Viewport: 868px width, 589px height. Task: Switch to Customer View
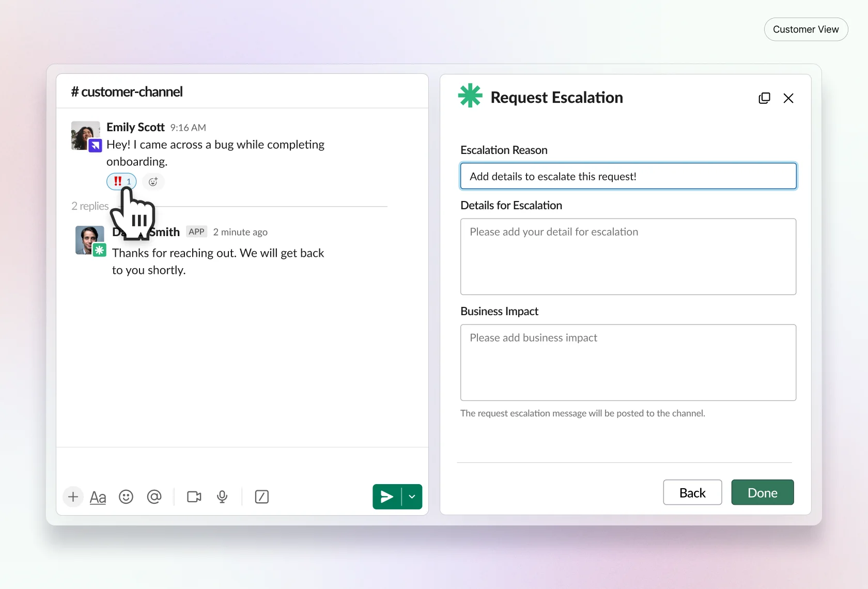click(x=805, y=29)
